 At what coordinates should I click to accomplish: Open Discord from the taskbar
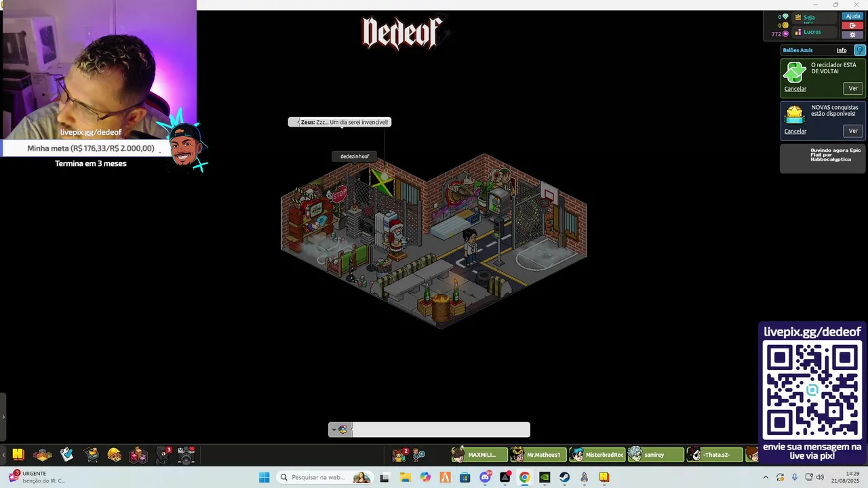click(485, 477)
